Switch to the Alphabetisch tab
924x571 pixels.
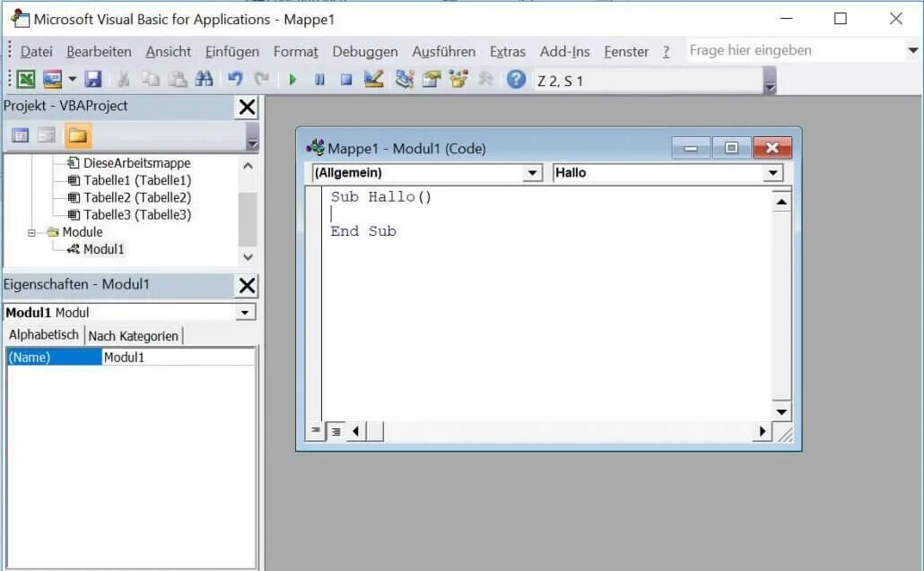coord(44,335)
